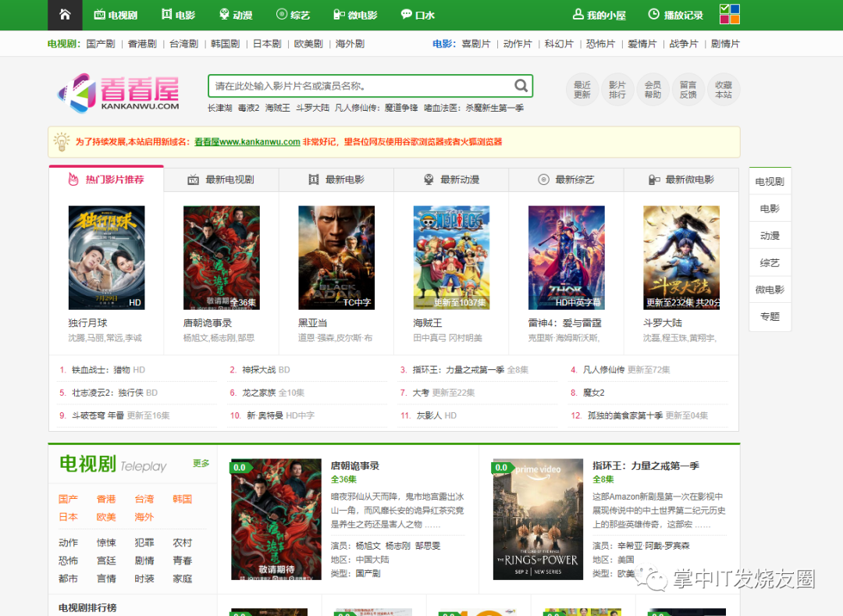
Task: Open 口水 in top green navigation
Action: [418, 15]
